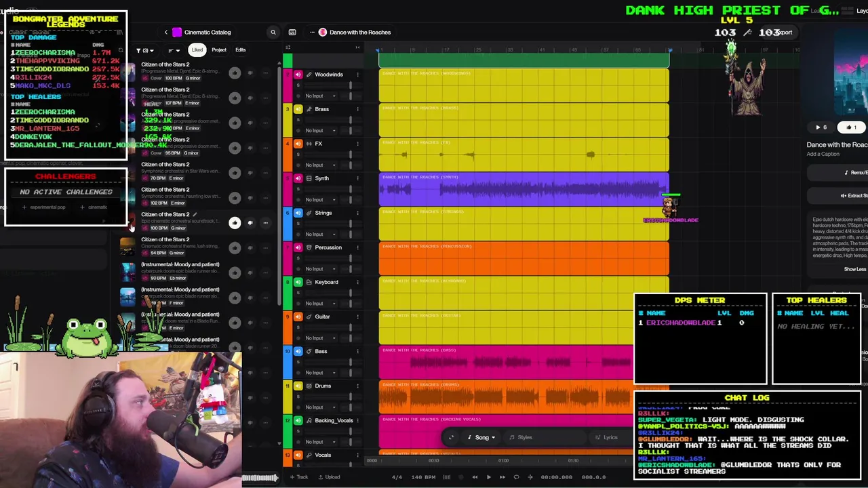Viewport: 868px width, 488px height.
Task: Toggle the library panel layout icon
Action: pos(292,32)
